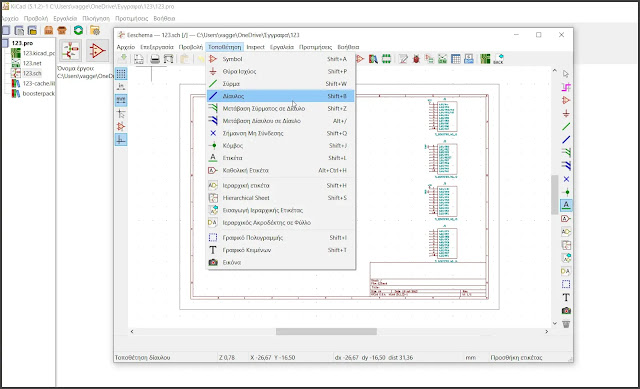The height and width of the screenshot is (389, 640).
Task: Open the Edit Symbol Fields table icon
Action: coord(456,59)
